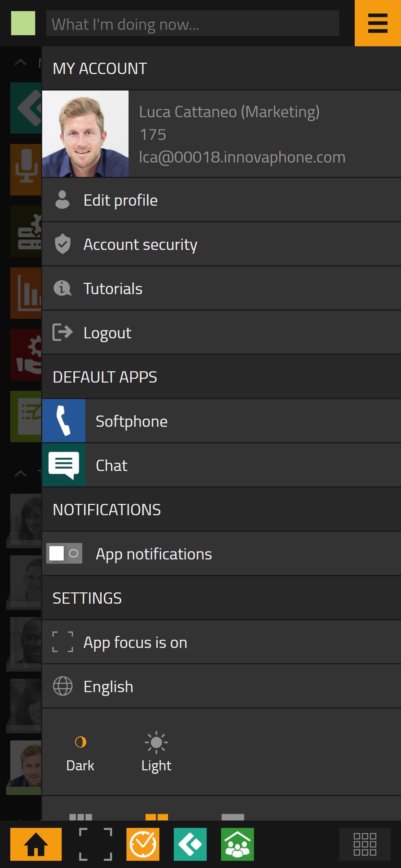Image resolution: width=401 pixels, height=868 pixels.
Task: Log out of the account
Action: [x=221, y=333]
